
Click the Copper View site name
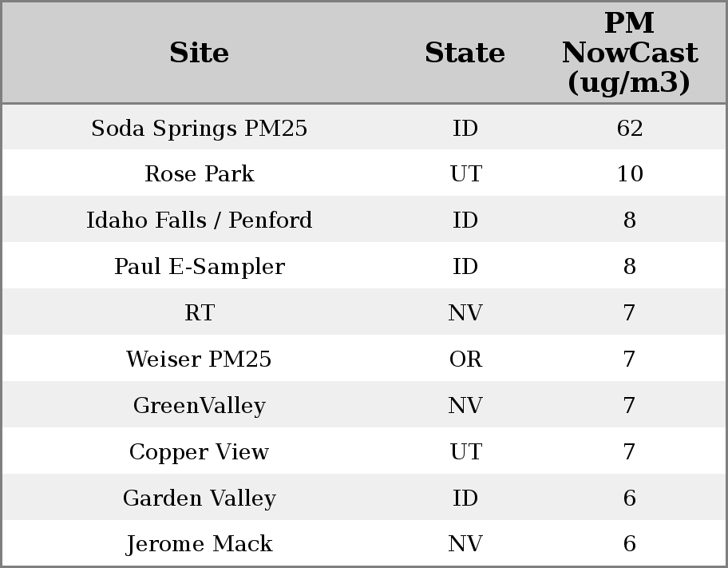(x=199, y=452)
